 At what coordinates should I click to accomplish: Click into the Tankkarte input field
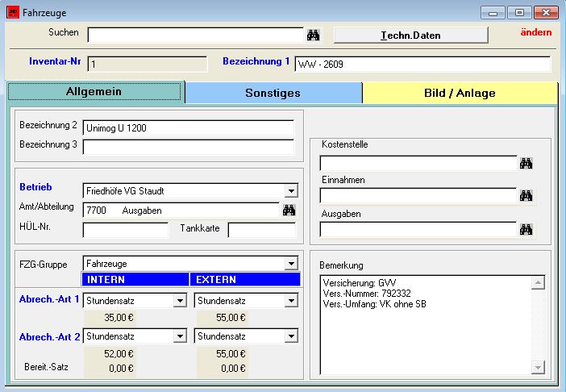pyautogui.click(x=263, y=230)
